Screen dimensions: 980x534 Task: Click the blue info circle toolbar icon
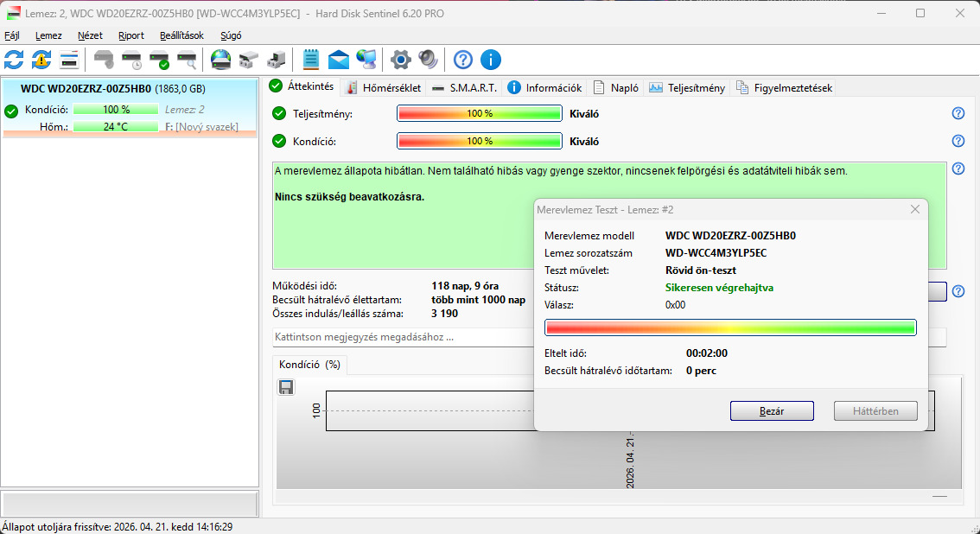point(491,60)
